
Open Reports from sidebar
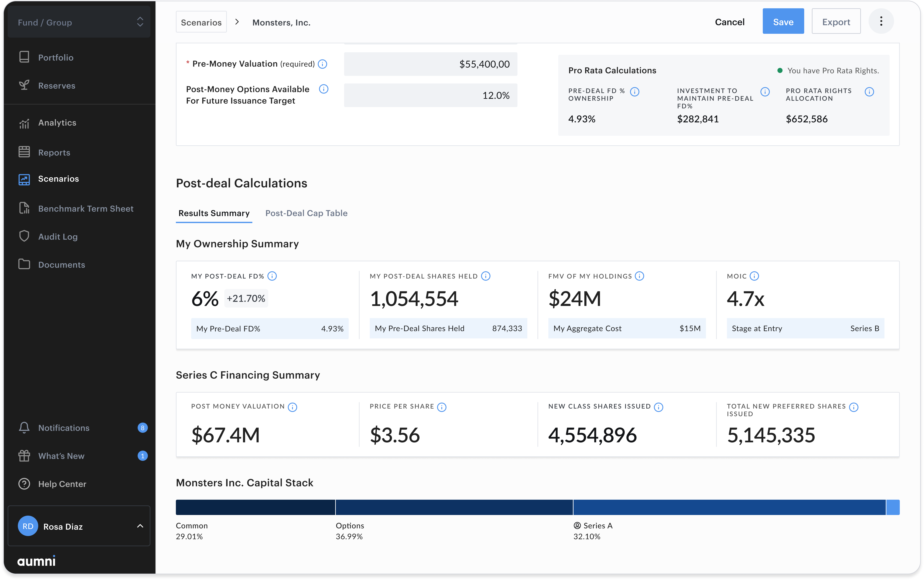[54, 153]
